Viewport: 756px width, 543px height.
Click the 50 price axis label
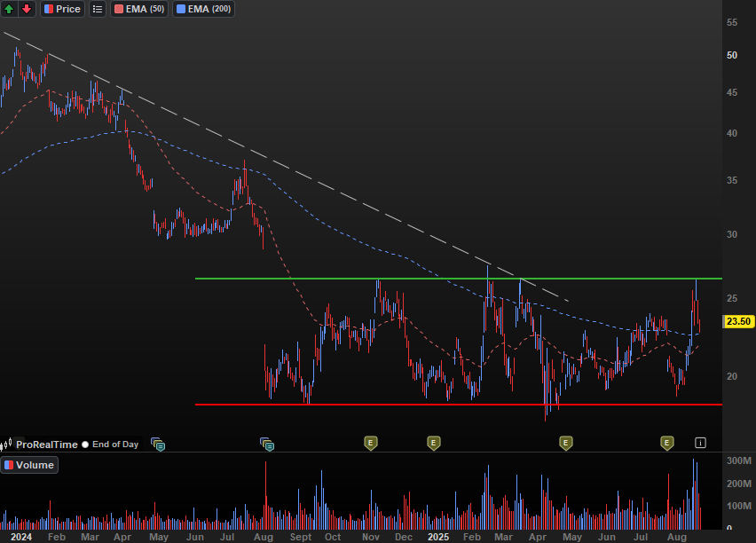(732, 55)
